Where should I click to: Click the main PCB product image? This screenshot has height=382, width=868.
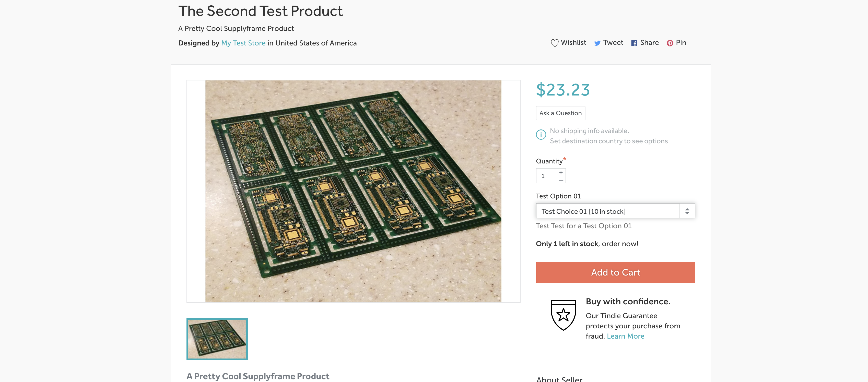353,191
